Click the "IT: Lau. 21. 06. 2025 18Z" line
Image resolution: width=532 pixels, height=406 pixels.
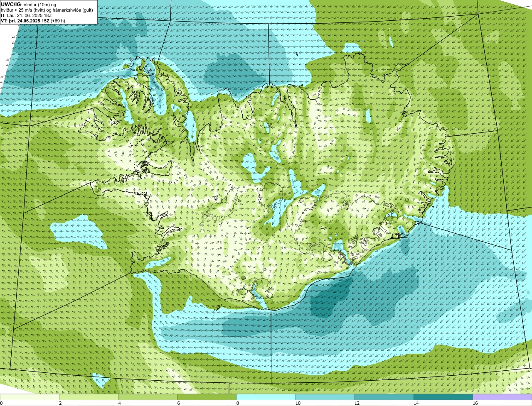coord(26,15)
